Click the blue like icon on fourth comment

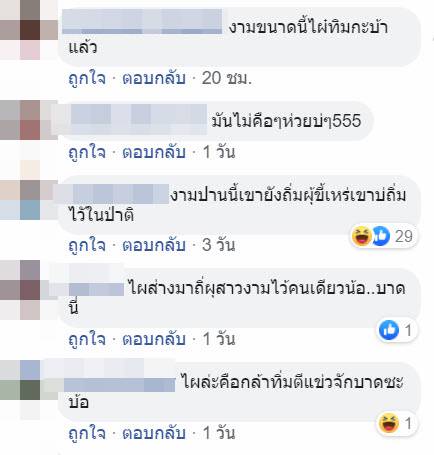pos(389,330)
